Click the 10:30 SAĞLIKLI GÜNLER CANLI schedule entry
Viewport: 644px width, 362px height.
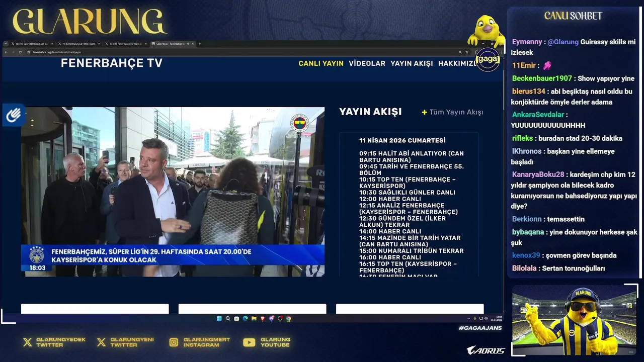click(407, 192)
